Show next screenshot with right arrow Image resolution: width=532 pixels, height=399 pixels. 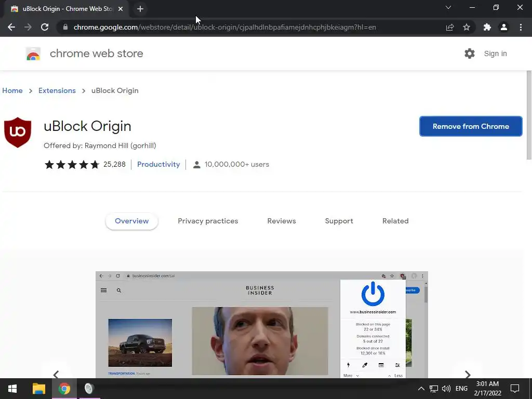tap(468, 374)
